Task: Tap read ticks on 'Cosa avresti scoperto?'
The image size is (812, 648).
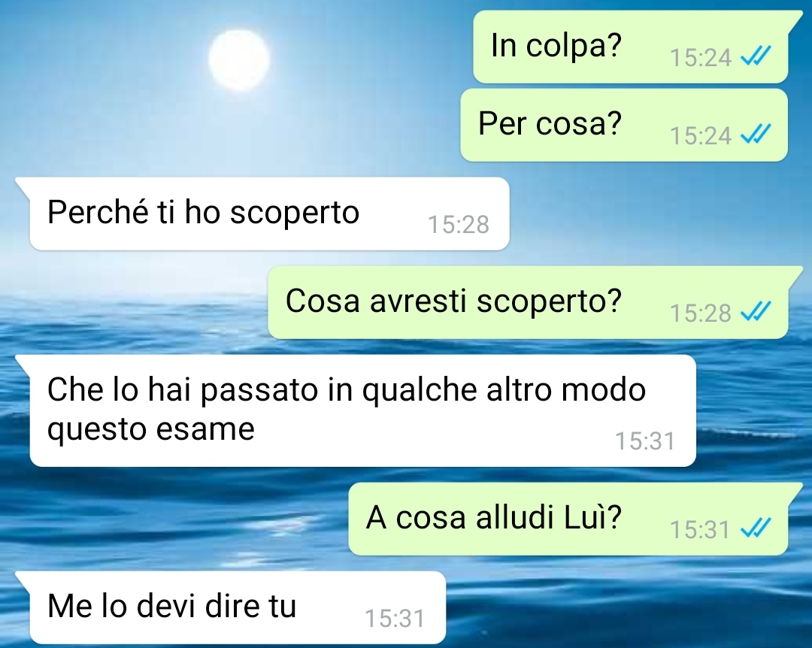Action: (x=756, y=312)
